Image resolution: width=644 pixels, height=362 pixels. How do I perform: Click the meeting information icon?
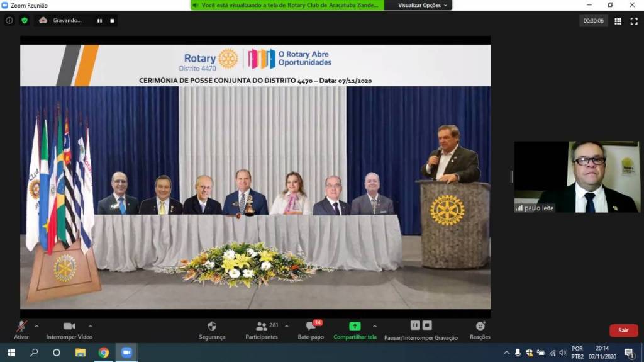tap(9, 20)
